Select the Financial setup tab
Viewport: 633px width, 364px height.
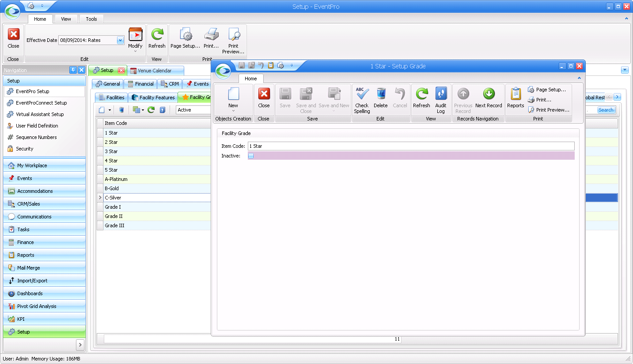pyautogui.click(x=140, y=84)
